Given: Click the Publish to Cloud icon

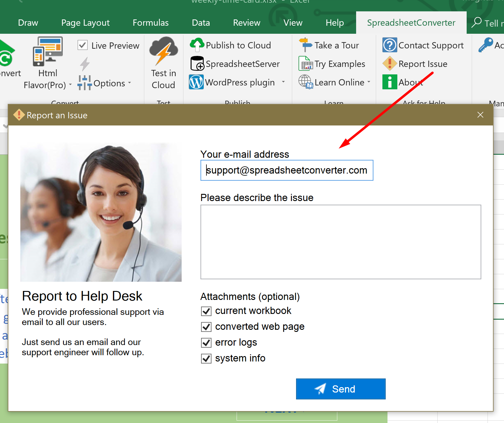Looking at the screenshot, I should tap(197, 45).
